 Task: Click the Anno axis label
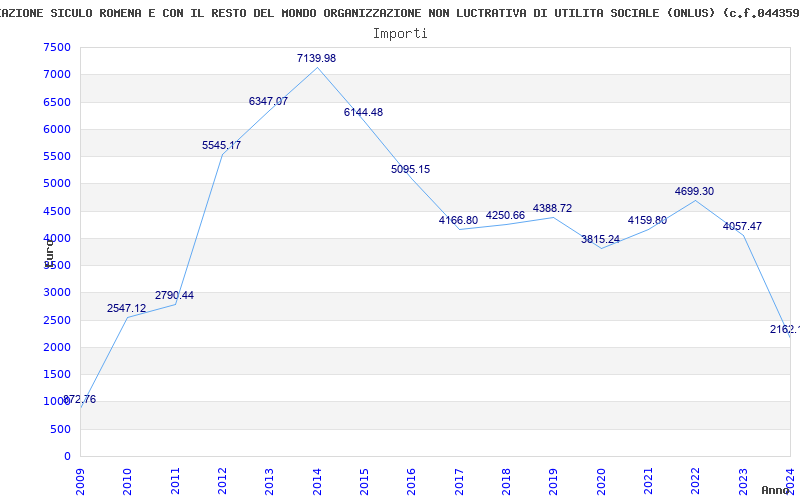point(775,490)
